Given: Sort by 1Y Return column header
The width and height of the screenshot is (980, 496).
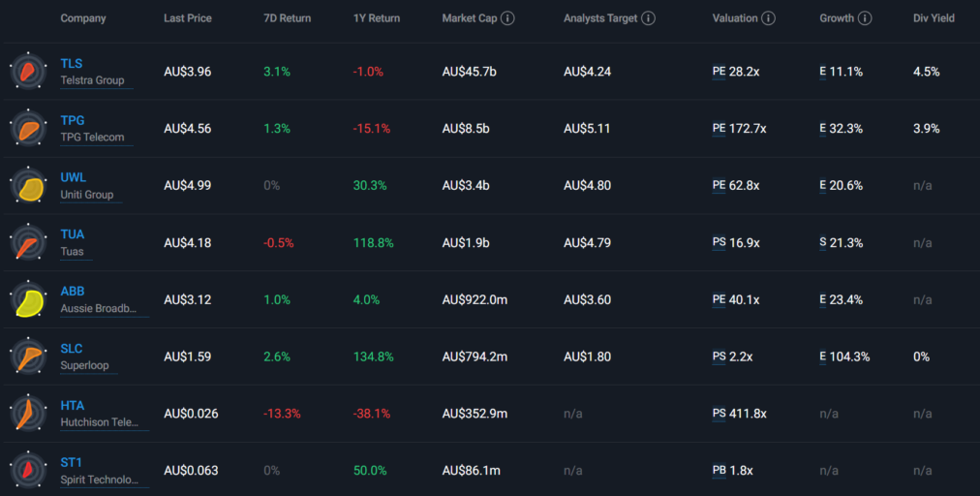Looking at the screenshot, I should pos(377,18).
